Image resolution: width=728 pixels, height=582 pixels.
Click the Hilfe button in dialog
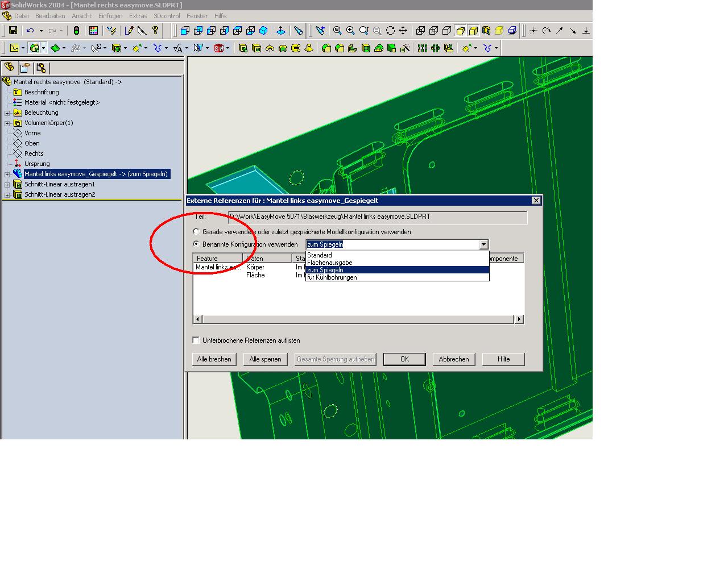click(x=503, y=359)
